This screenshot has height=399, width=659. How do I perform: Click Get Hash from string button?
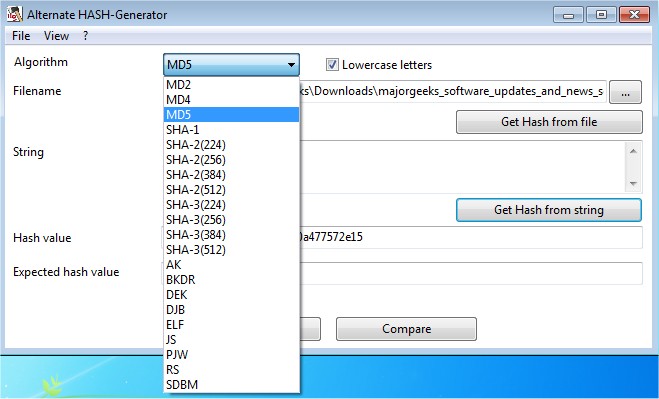point(549,210)
